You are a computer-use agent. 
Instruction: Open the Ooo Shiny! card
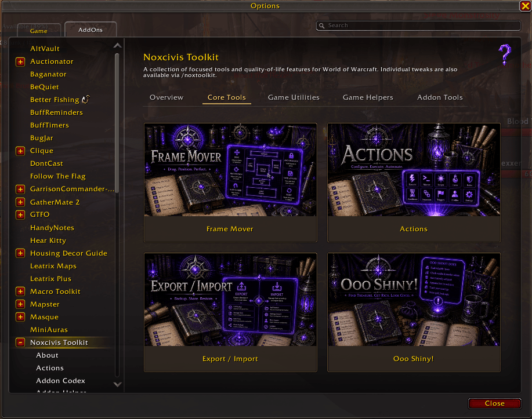pyautogui.click(x=414, y=312)
